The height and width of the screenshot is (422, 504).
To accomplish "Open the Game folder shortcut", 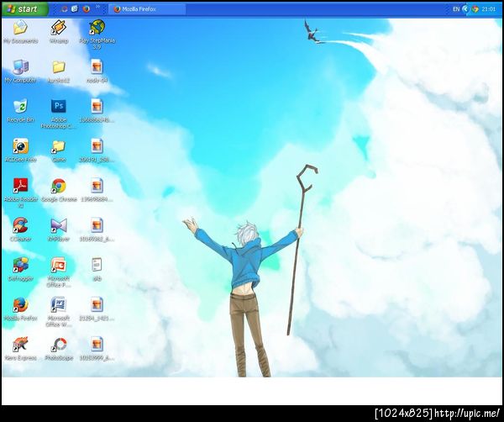I will coord(59,150).
